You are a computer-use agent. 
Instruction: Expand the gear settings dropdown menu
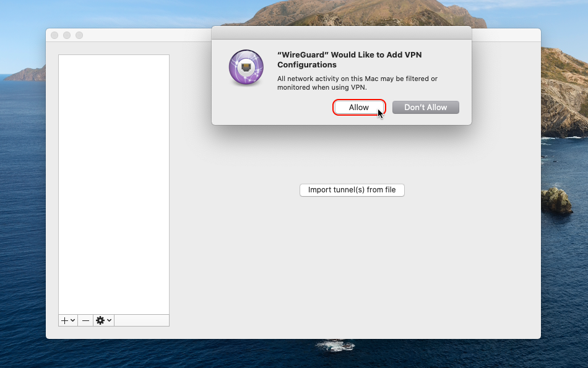point(103,320)
